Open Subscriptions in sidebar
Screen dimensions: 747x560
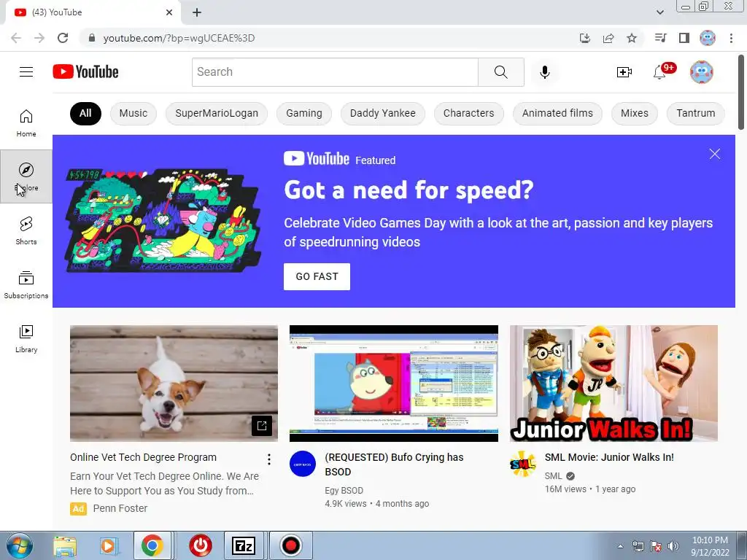pos(26,285)
